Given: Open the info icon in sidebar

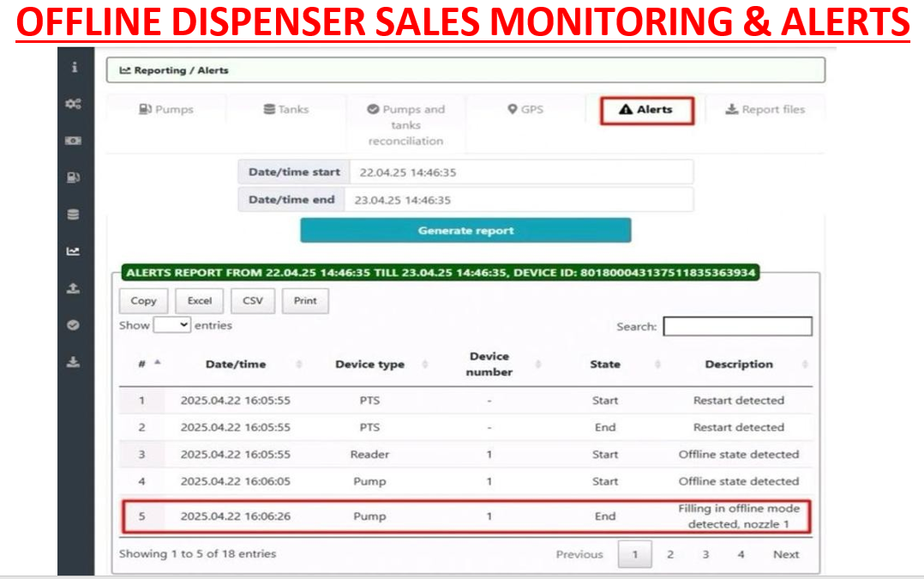Looking at the screenshot, I should coord(75,67).
